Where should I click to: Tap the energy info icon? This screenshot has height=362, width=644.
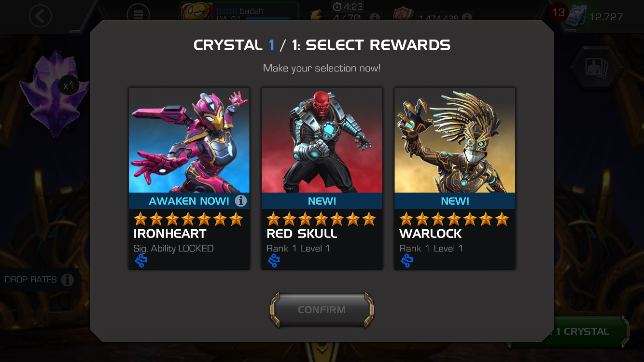pos(374,17)
